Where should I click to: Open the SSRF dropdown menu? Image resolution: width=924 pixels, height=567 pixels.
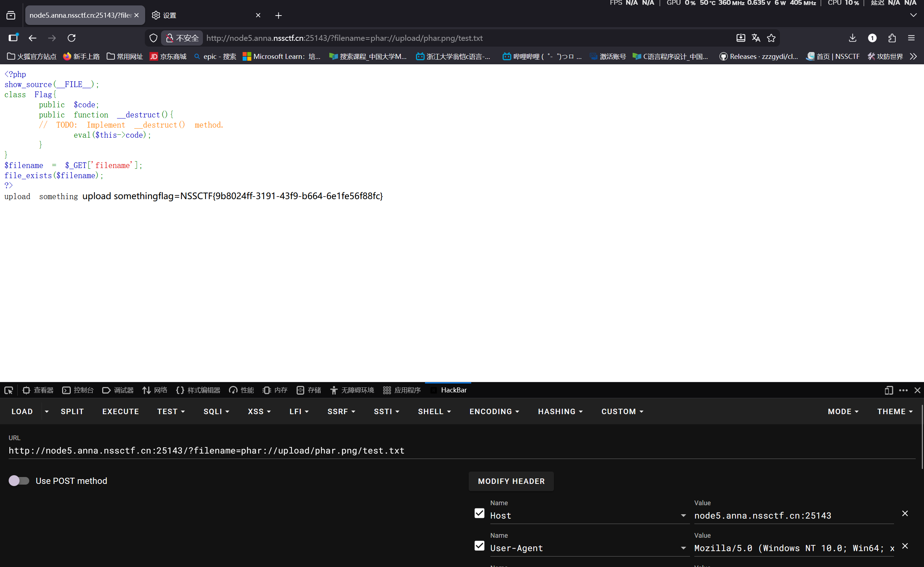341,411
